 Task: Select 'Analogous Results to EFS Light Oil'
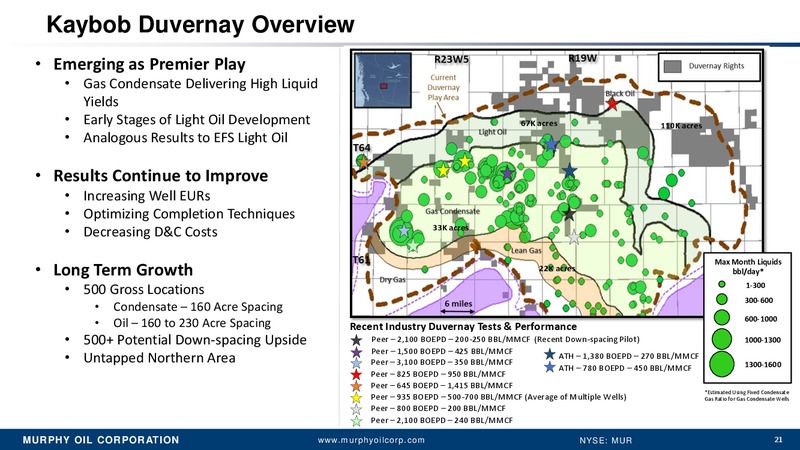coord(185,138)
